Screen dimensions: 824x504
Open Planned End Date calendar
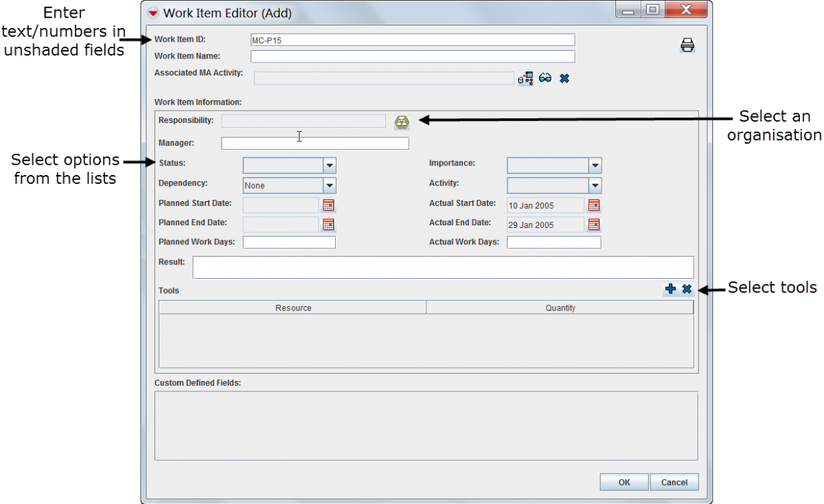(328, 225)
